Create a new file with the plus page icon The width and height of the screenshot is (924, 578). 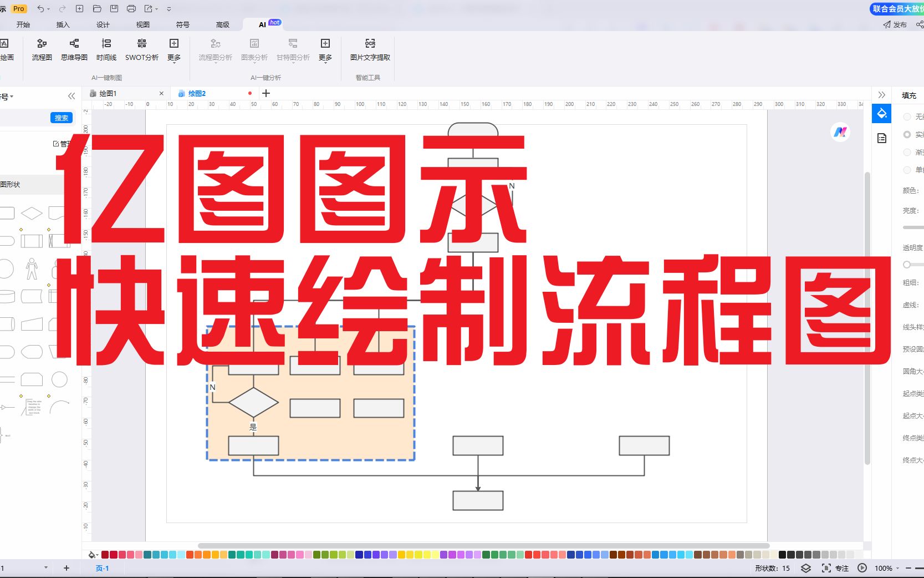pos(79,9)
